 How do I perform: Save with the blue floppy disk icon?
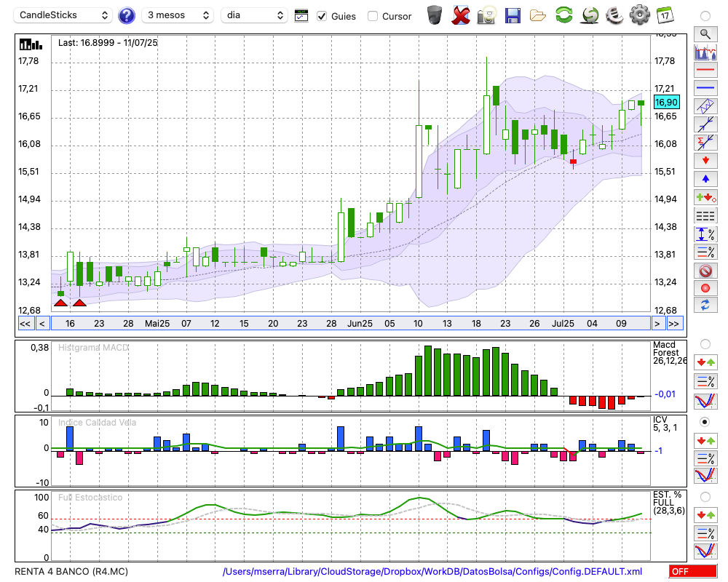coord(513,15)
